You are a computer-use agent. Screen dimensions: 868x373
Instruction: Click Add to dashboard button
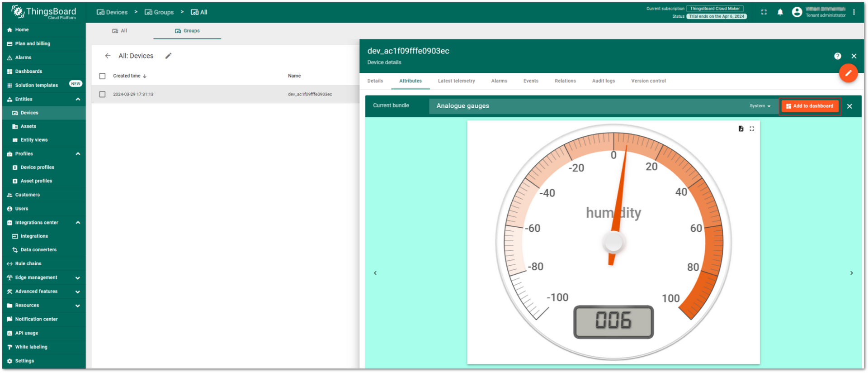pos(810,106)
